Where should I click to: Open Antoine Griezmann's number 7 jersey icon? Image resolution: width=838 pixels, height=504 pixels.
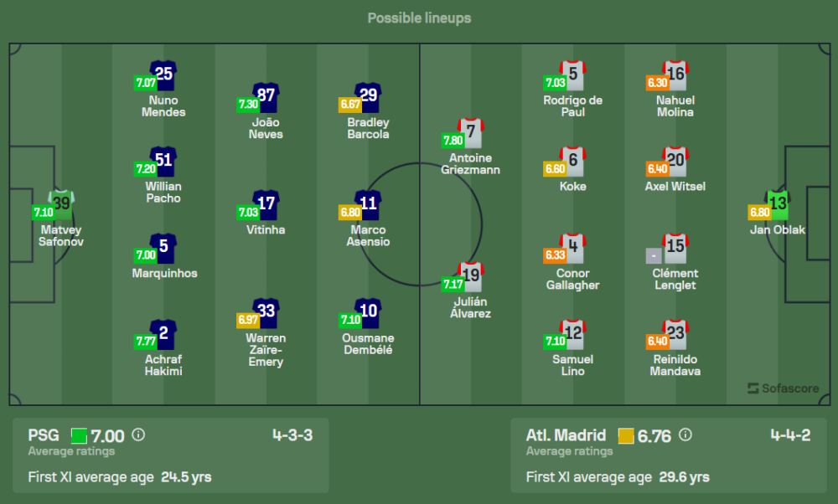coord(471,133)
